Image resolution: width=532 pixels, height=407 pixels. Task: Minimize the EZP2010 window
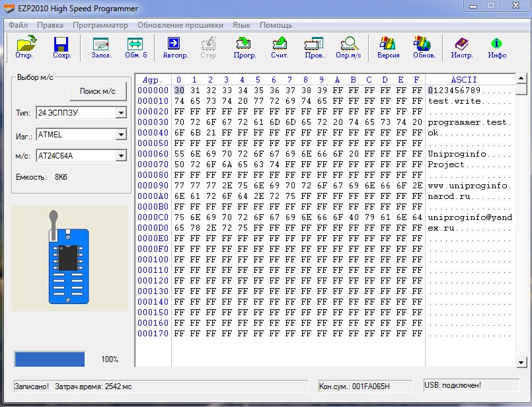[x=473, y=6]
